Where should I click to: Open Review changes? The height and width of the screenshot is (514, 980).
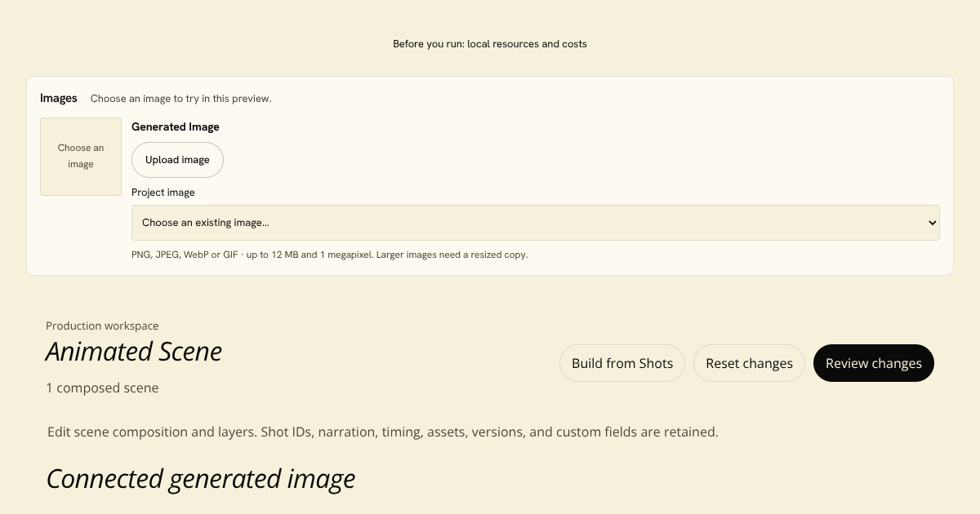873,363
